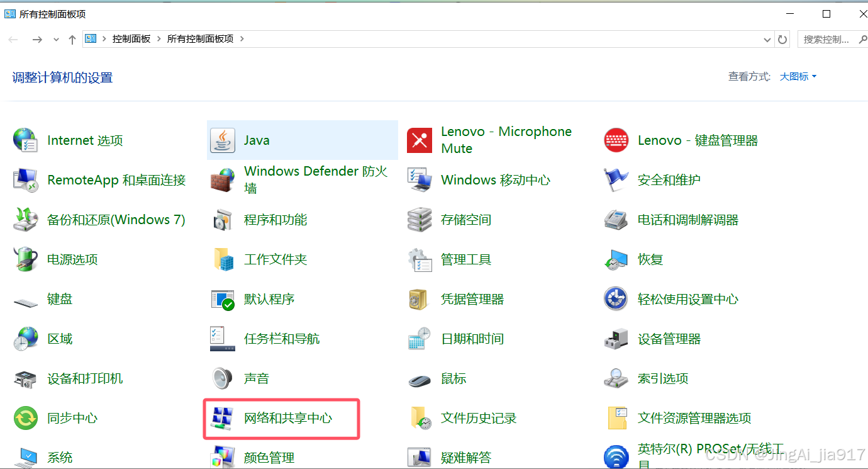This screenshot has height=469, width=868.
Task: Open Lenovo 键盘管理器 red keyboard icon
Action: point(616,140)
